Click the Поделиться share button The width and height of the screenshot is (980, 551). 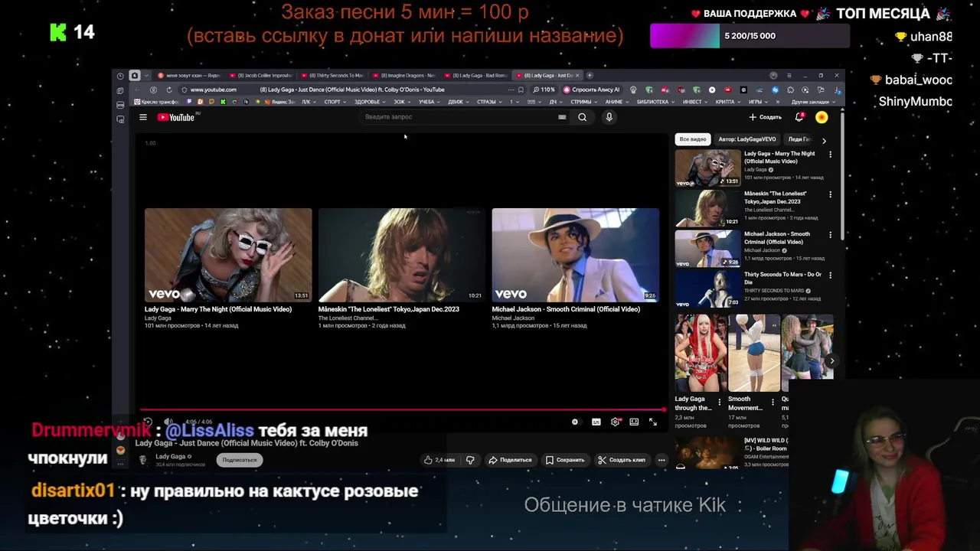tap(510, 460)
